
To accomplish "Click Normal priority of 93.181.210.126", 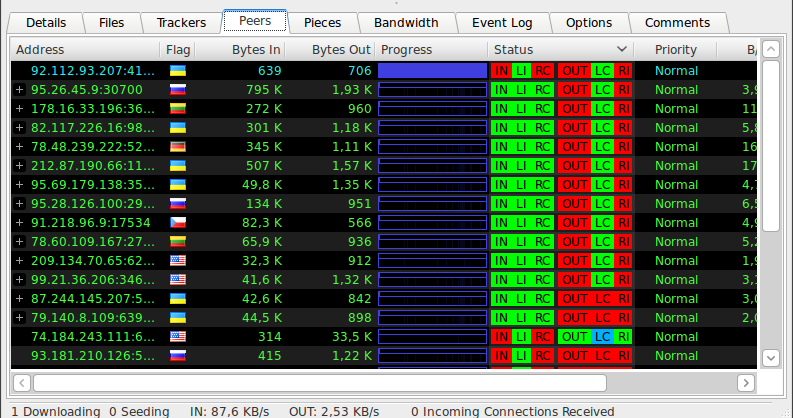I will click(x=676, y=355).
